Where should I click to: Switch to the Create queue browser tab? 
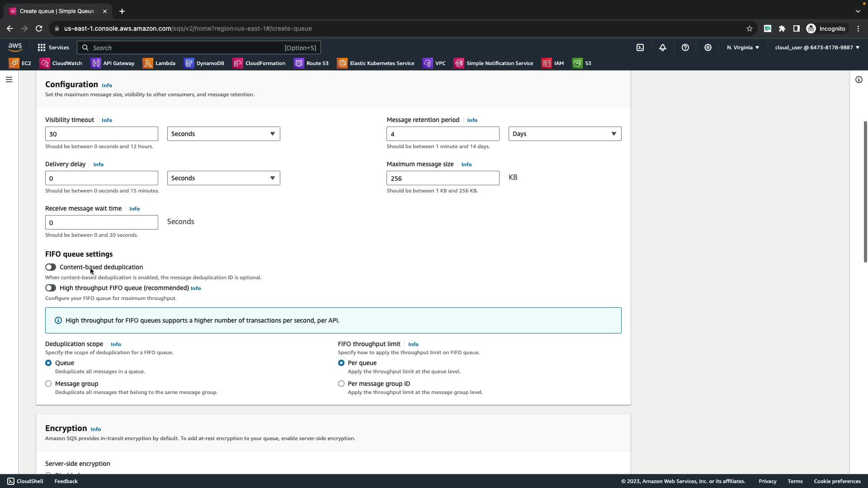click(x=57, y=11)
